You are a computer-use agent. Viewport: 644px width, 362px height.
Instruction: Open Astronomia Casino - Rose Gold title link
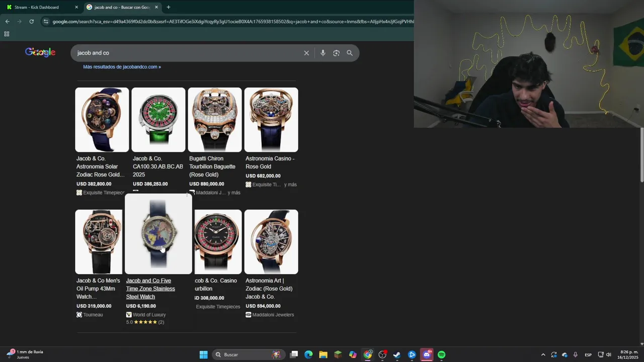pos(270,162)
